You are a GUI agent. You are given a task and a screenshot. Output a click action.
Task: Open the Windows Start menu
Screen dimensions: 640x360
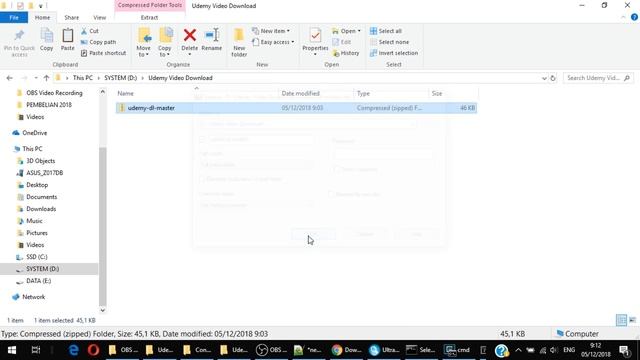12,350
